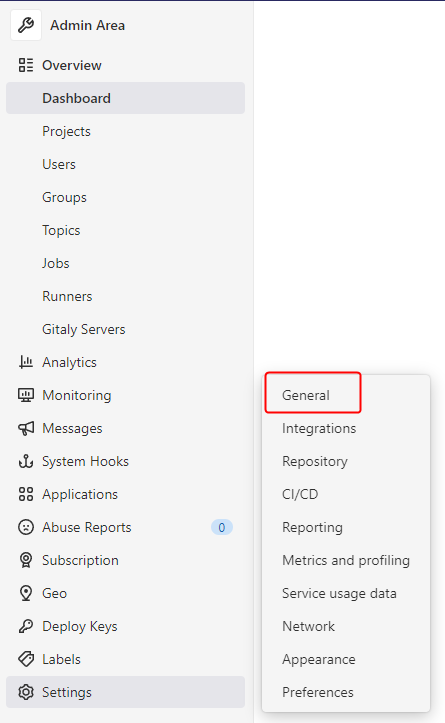445x723 pixels.
Task: Click the Abuse Reports sad-face icon
Action: point(26,527)
